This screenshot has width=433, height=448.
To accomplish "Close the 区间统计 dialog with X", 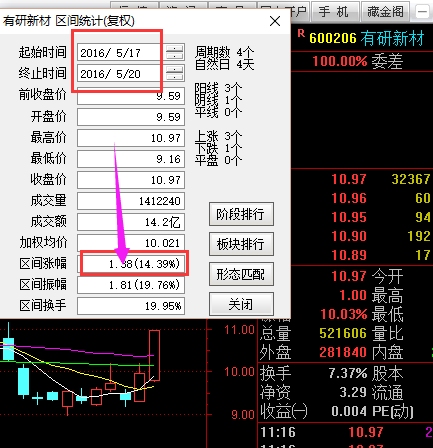I will (275, 21).
